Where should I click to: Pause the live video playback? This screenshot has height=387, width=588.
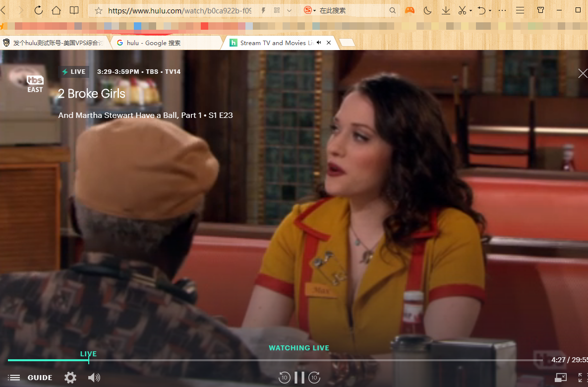[x=299, y=377]
